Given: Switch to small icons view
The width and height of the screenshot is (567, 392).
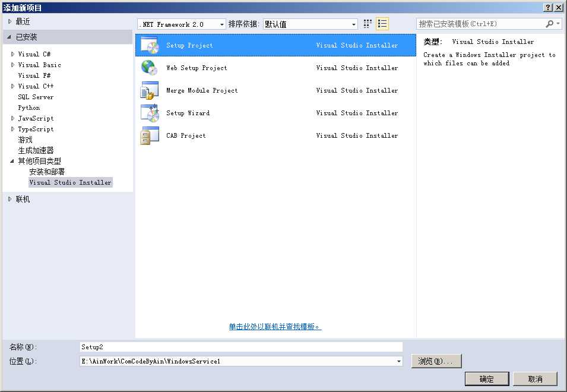Looking at the screenshot, I should 368,24.
